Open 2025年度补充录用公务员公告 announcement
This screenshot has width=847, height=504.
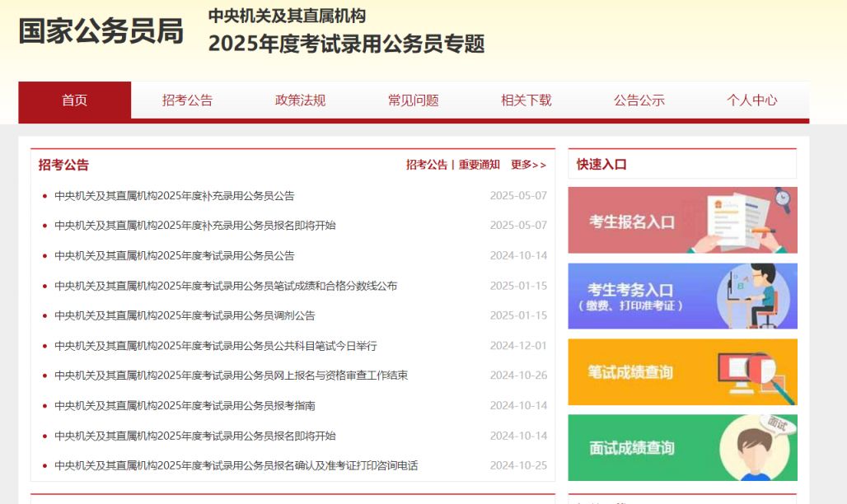pyautogui.click(x=175, y=196)
